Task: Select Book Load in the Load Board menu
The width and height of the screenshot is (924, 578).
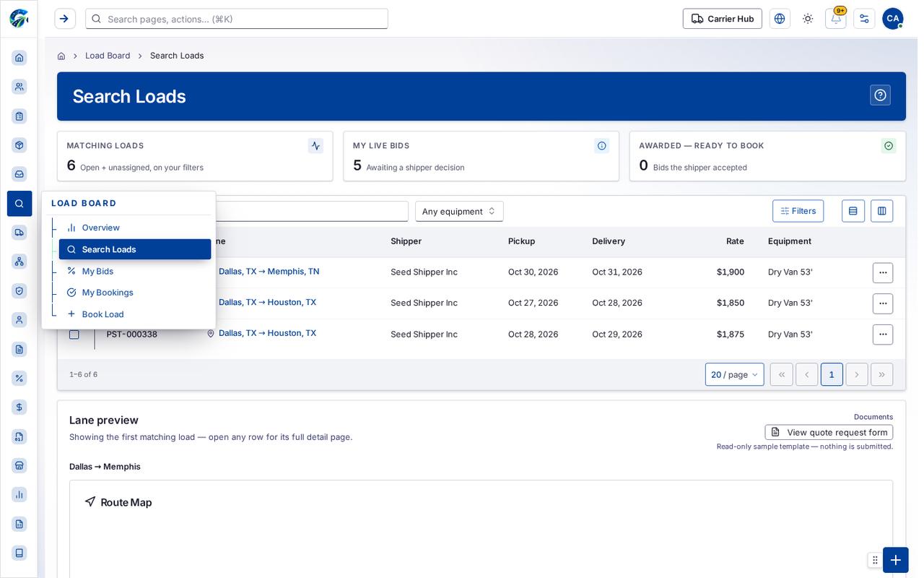Action: tap(135, 314)
